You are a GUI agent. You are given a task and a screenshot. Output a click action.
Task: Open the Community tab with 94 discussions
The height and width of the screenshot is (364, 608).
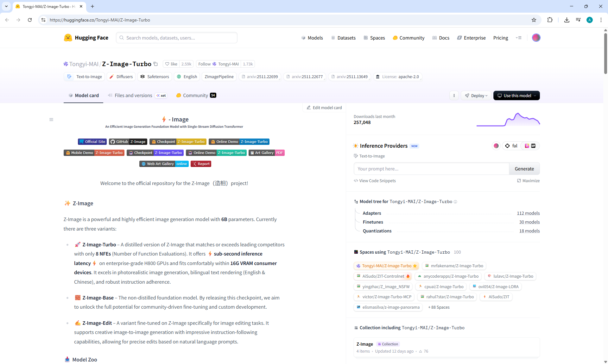[196, 96]
